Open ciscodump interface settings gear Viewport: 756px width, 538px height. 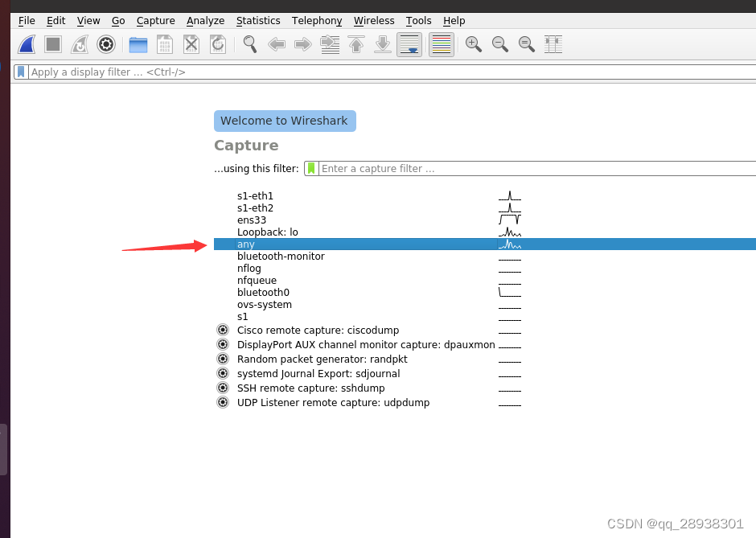(223, 330)
